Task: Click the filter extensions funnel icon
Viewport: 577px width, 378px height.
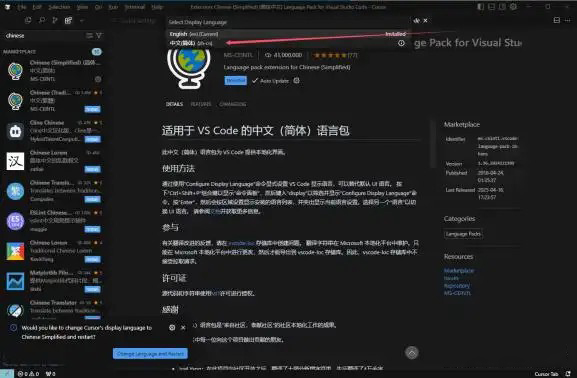Action: [x=99, y=36]
